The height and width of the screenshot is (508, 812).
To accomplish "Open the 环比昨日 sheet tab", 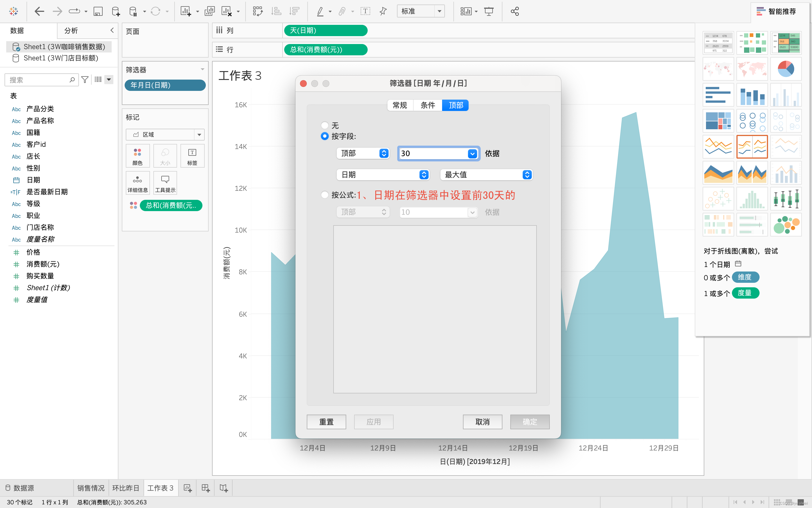I will pos(126,488).
